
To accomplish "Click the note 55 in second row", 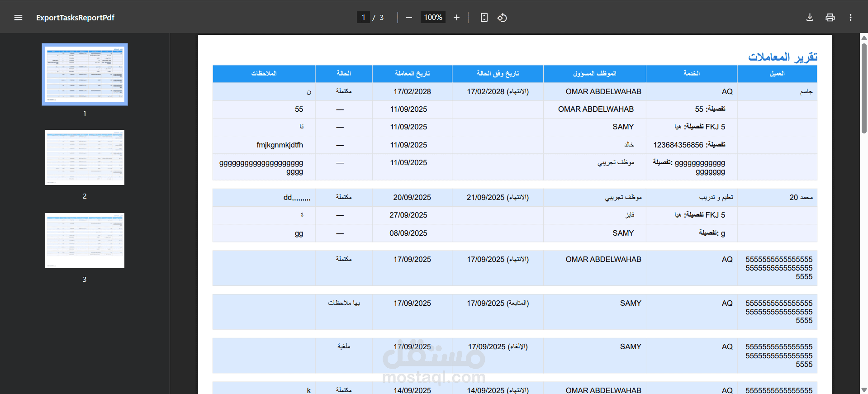I will [x=299, y=109].
